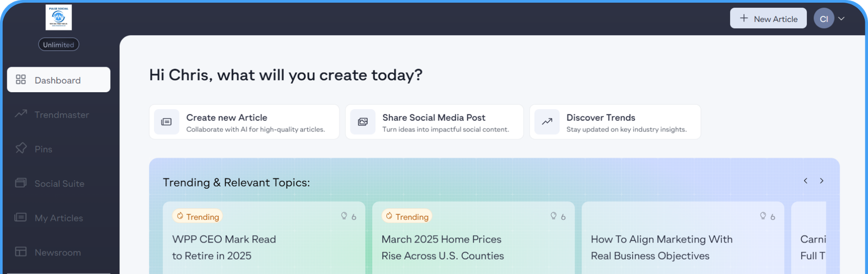
Task: Click the Create new Article icon
Action: click(167, 122)
